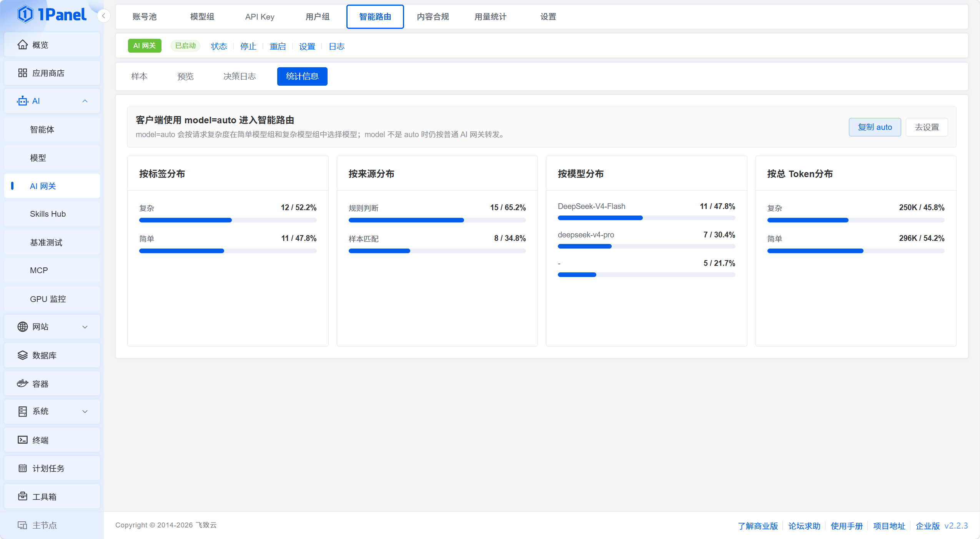
Task: Click version v2.2.3 link
Action: tap(956, 526)
